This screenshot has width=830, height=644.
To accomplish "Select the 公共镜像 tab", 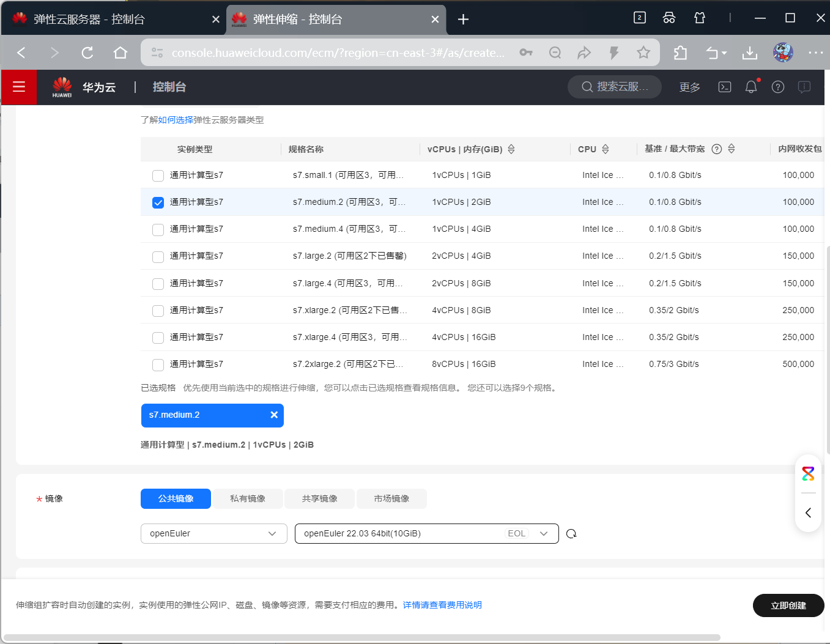I will tap(176, 498).
